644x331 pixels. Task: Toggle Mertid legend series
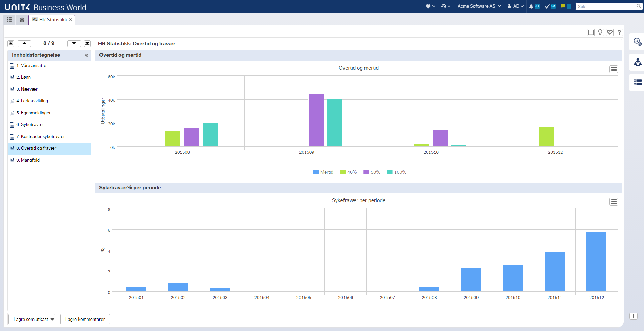tap(323, 172)
